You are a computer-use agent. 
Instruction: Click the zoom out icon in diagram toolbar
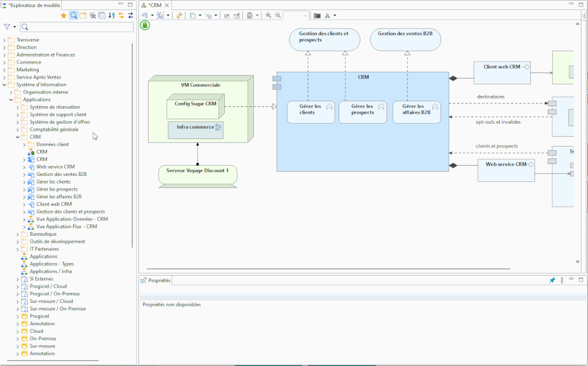tap(278, 15)
